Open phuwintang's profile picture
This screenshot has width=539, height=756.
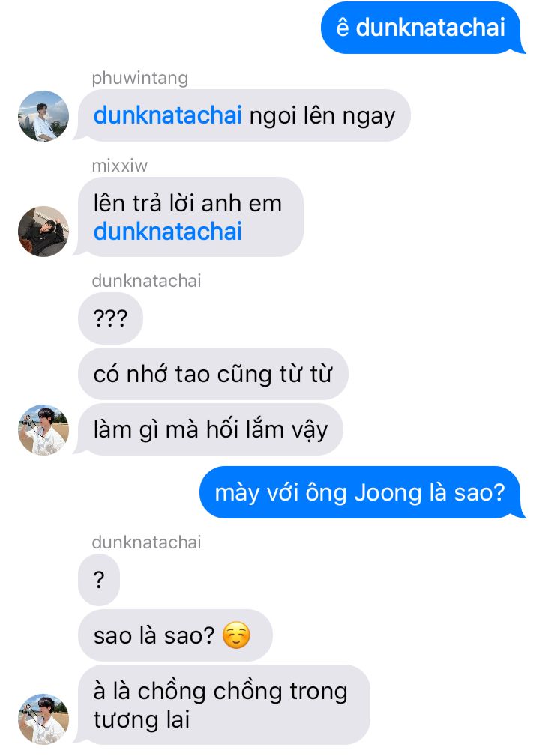(x=43, y=115)
